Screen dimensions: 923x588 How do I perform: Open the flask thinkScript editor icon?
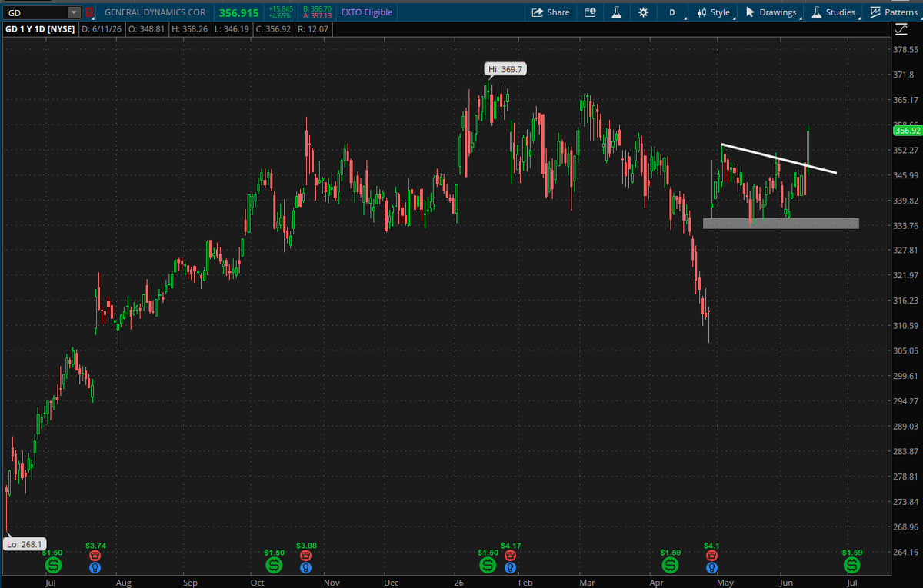click(x=617, y=12)
